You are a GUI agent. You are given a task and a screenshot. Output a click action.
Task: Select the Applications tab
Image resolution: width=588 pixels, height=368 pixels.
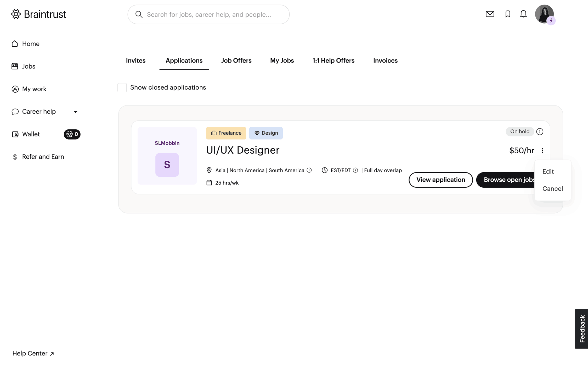click(x=184, y=60)
